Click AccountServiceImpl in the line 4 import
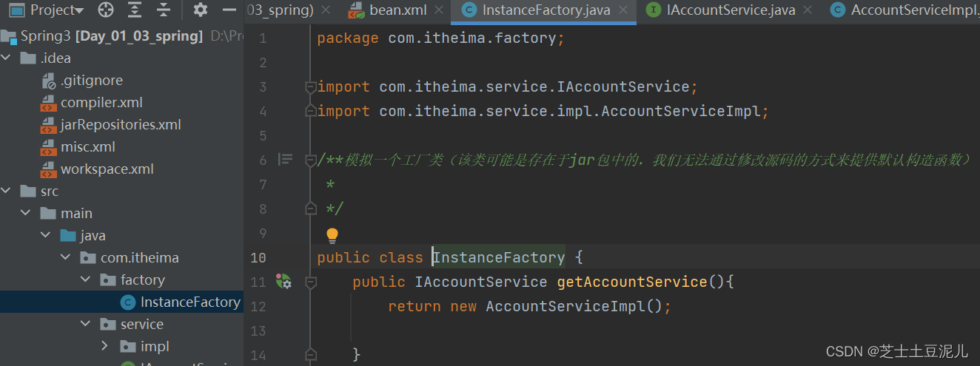 coord(681,112)
